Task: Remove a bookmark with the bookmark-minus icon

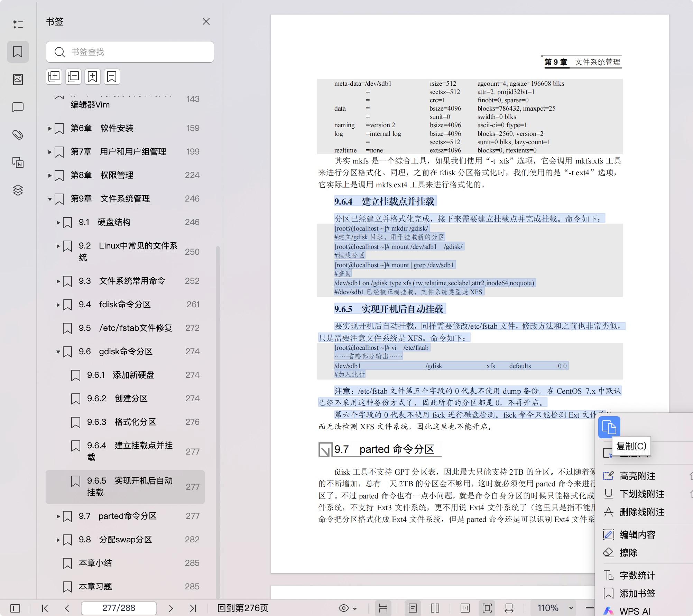Action: point(111,76)
